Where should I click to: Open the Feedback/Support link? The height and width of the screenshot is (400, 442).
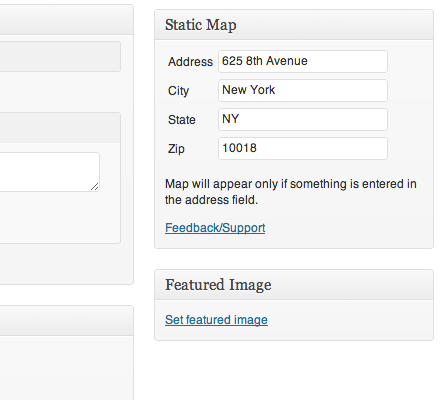coord(215,228)
